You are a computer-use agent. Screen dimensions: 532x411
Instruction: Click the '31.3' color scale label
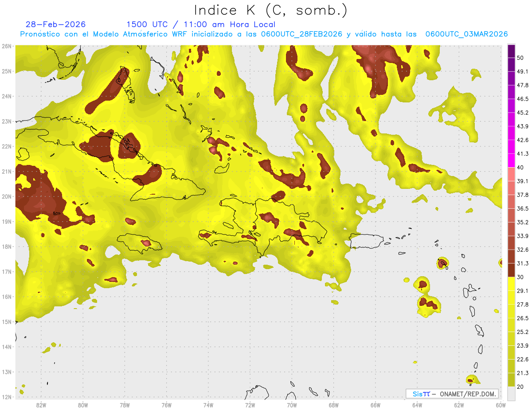point(523,263)
